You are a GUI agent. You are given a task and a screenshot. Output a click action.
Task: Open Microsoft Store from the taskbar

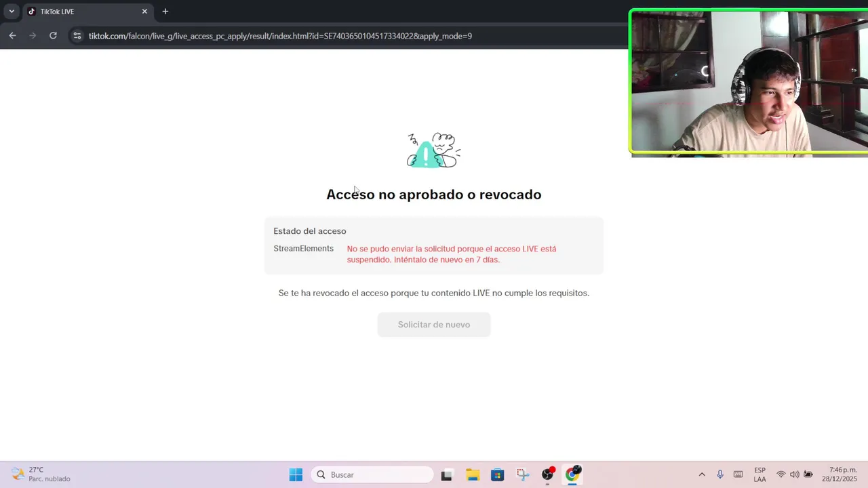tap(498, 474)
